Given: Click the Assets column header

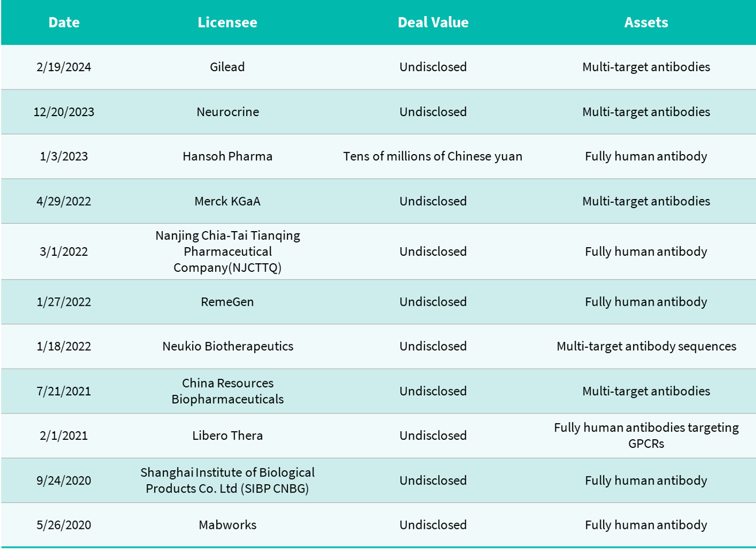Looking at the screenshot, I should pyautogui.click(x=646, y=22).
